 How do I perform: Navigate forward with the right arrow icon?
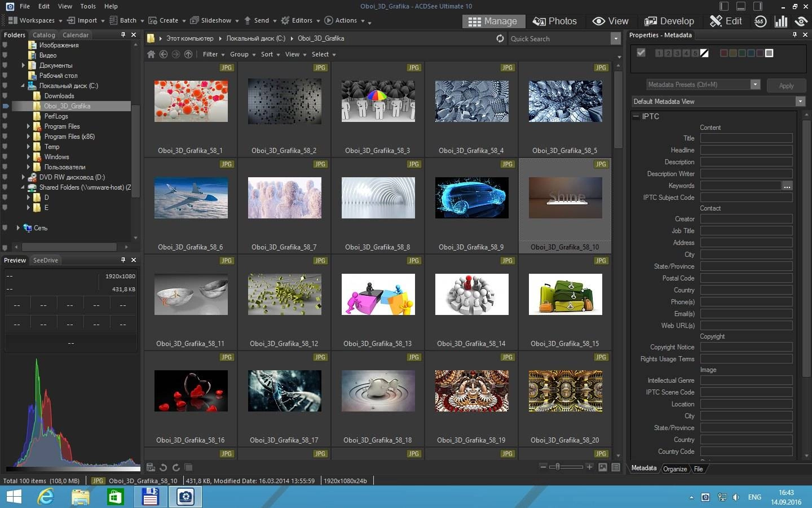(x=176, y=54)
